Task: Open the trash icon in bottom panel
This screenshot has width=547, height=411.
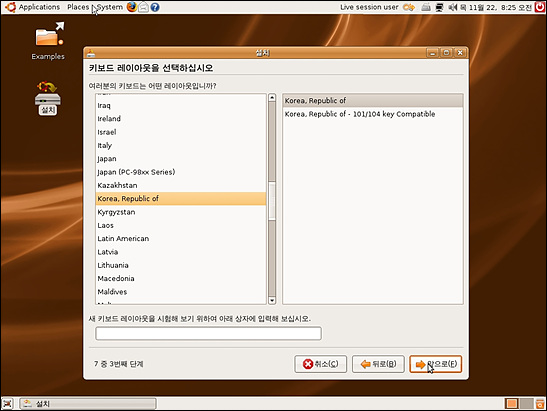Action: pyautogui.click(x=540, y=404)
